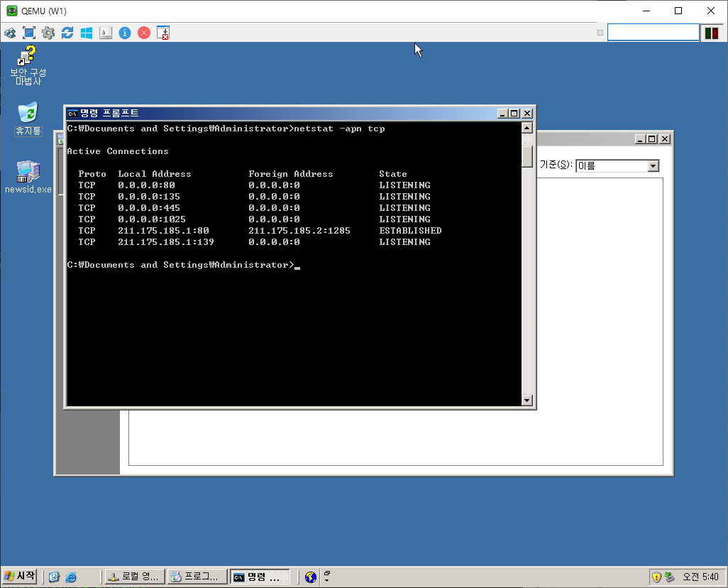Launch show desktop quick launch icon

click(55, 577)
